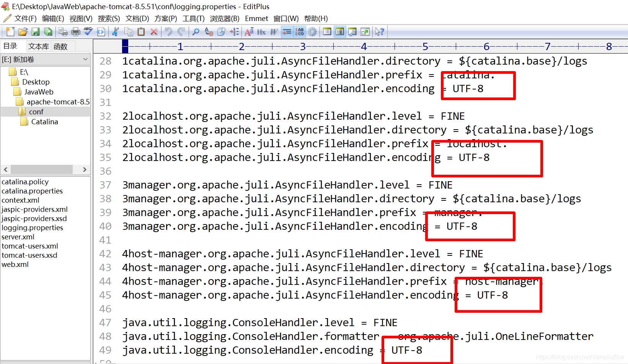Click the Print icon
Viewport: 628px width, 364px height.
click(x=76, y=32)
